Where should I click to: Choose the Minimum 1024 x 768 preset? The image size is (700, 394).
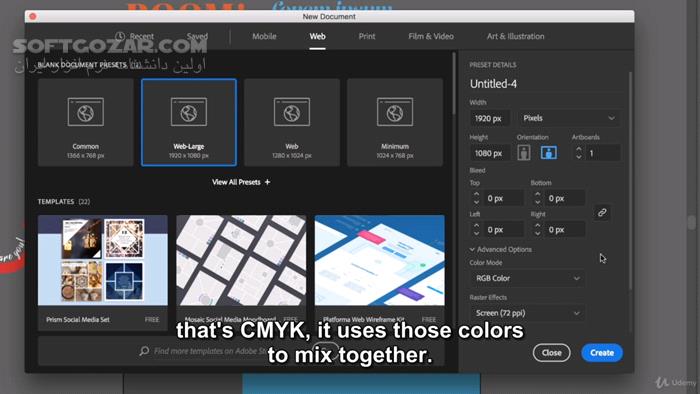pos(395,122)
